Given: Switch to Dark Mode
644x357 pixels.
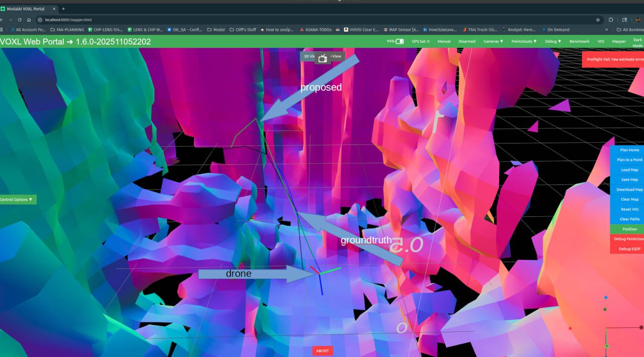Looking at the screenshot, I should [x=638, y=42].
